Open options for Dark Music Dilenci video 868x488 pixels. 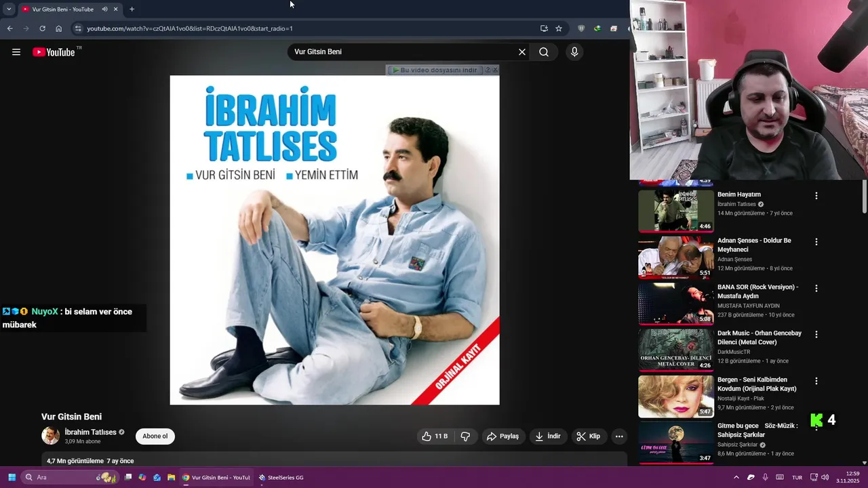pos(816,334)
